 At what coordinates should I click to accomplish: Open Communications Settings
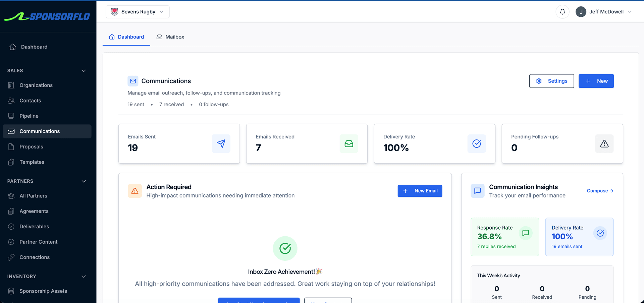(x=551, y=81)
